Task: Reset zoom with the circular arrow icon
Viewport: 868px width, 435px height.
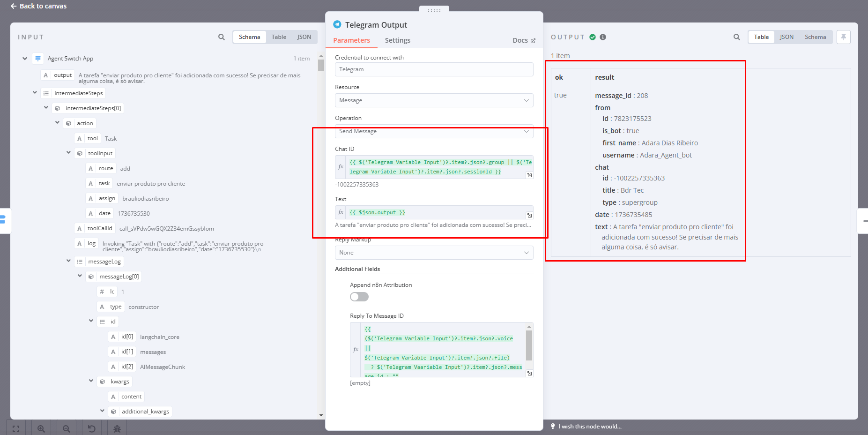Action: click(92, 428)
